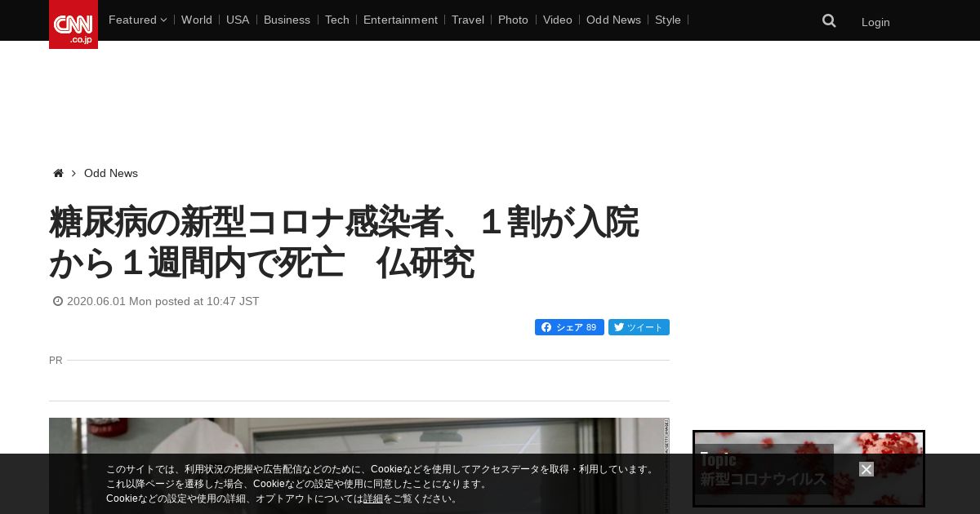This screenshot has height=514, width=980.
Task: Go to home via breadcrumb house icon
Action: 58,173
